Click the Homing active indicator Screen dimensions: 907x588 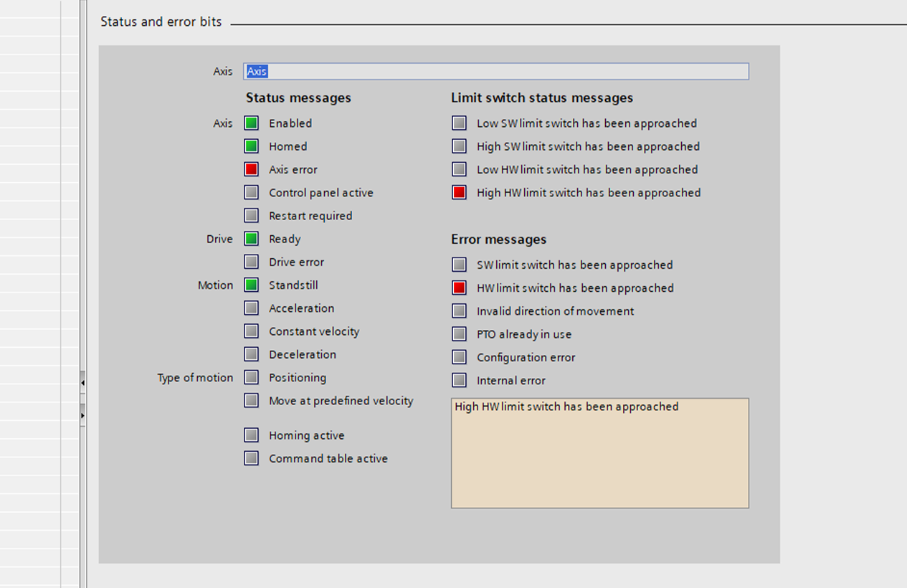coord(251,435)
